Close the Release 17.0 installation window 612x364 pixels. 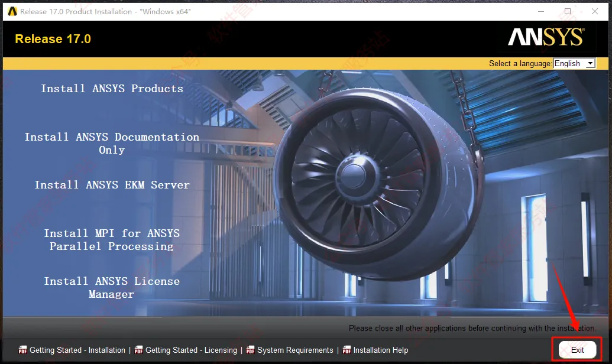(594, 11)
